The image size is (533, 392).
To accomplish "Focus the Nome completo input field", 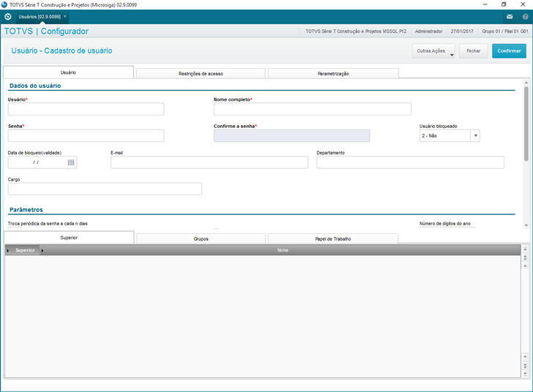I will 312,109.
